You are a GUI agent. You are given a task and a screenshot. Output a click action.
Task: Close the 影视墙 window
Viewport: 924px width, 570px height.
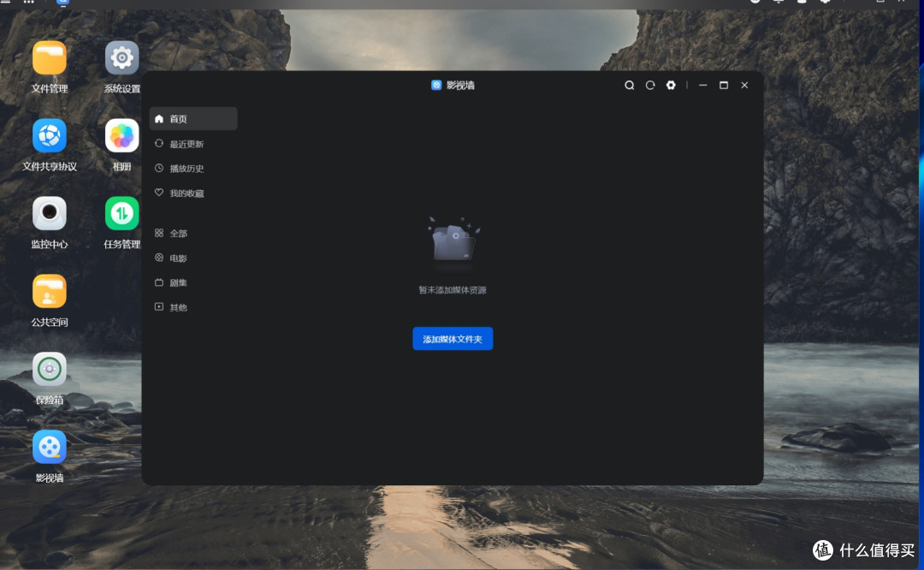(x=745, y=86)
